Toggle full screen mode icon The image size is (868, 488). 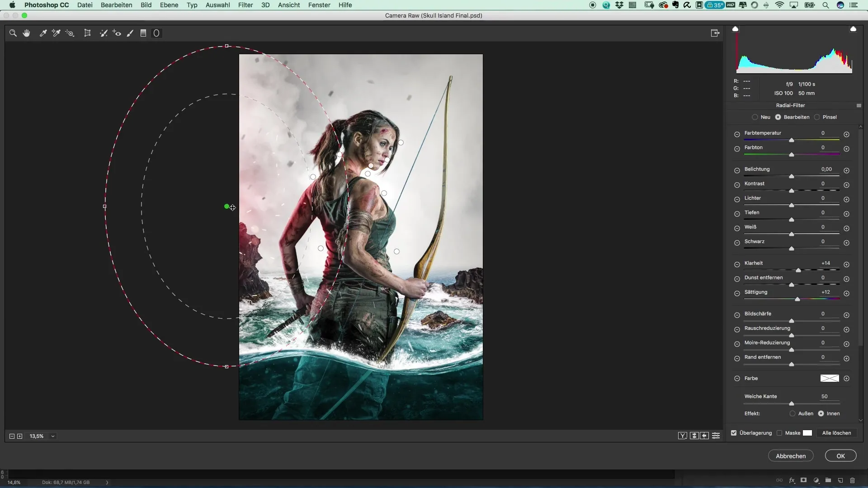(715, 33)
